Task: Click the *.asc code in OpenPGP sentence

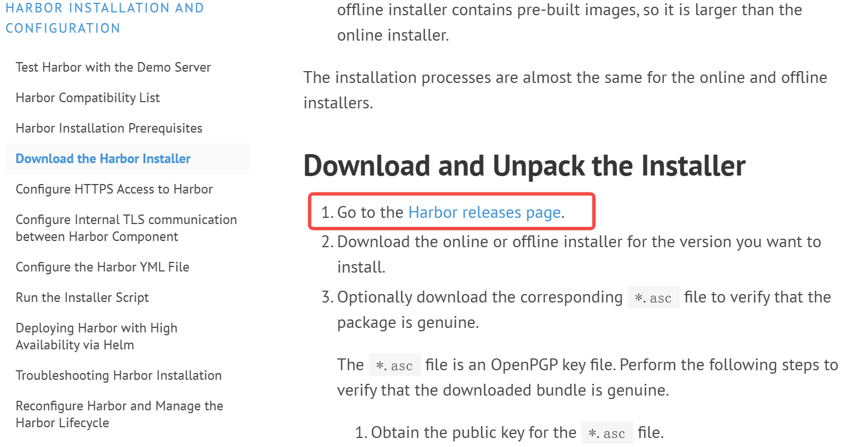Action: 395,365
